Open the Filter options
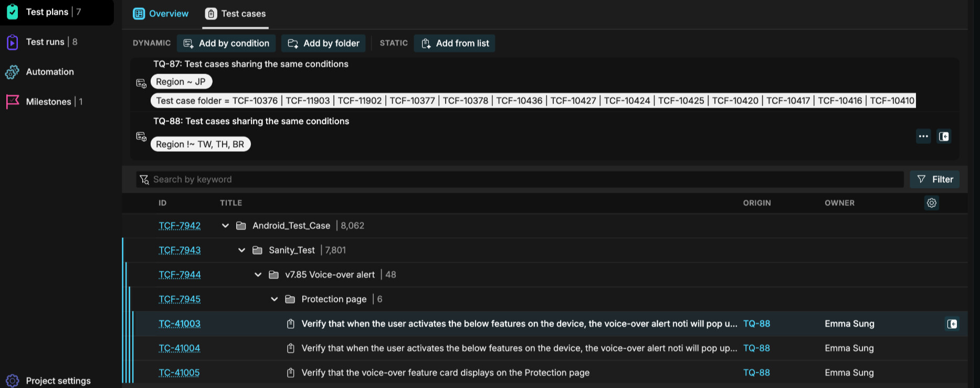Viewport: 980px width, 388px height. (x=934, y=180)
